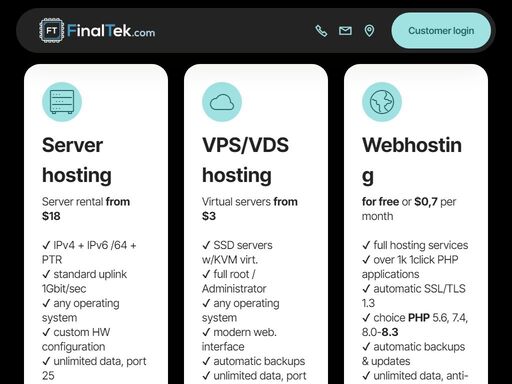
Task: Open the Webhosting heading
Action: click(412, 160)
